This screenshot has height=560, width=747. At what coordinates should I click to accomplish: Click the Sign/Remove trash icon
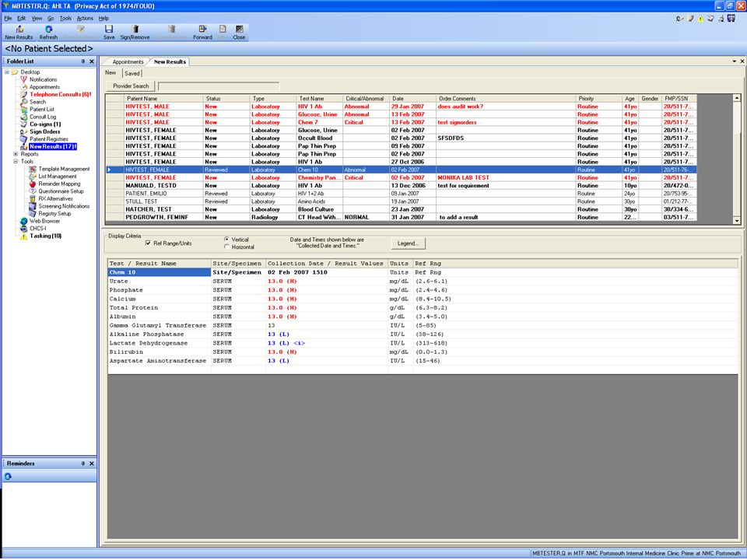(135, 30)
